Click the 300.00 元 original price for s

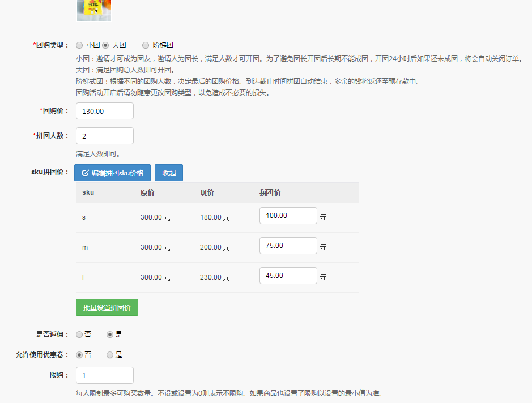(x=155, y=217)
